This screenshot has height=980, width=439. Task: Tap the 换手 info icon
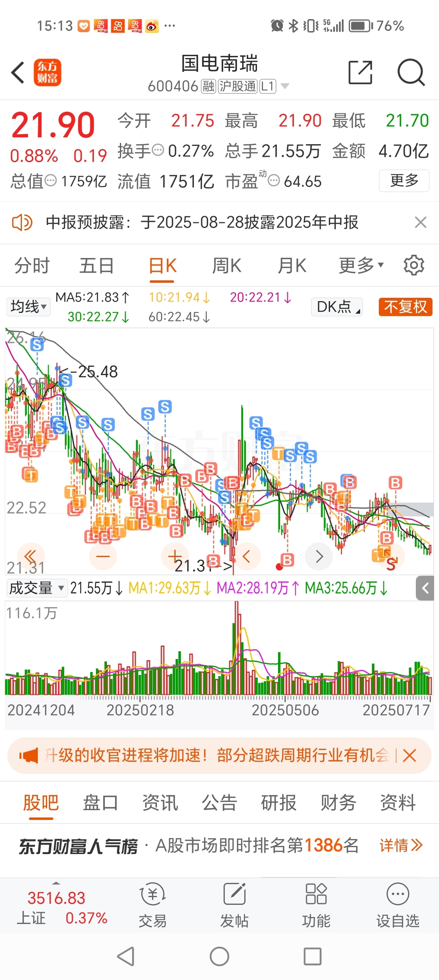(x=158, y=150)
